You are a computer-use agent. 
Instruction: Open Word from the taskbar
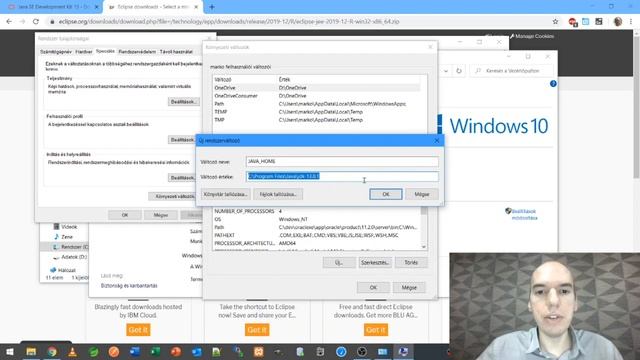coord(135,351)
